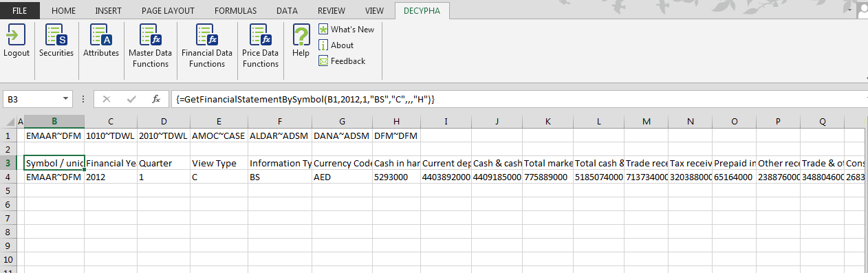
Task: Click cell with value BS
Action: click(279, 177)
